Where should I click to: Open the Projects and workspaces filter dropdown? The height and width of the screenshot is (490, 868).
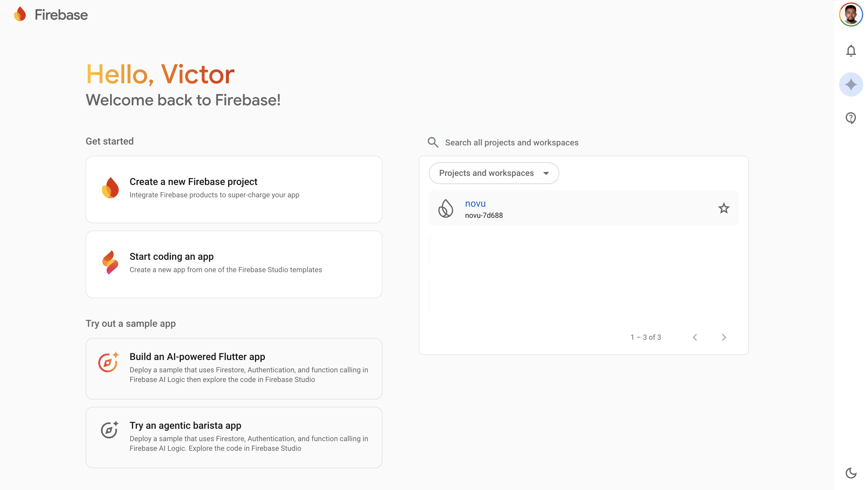494,173
